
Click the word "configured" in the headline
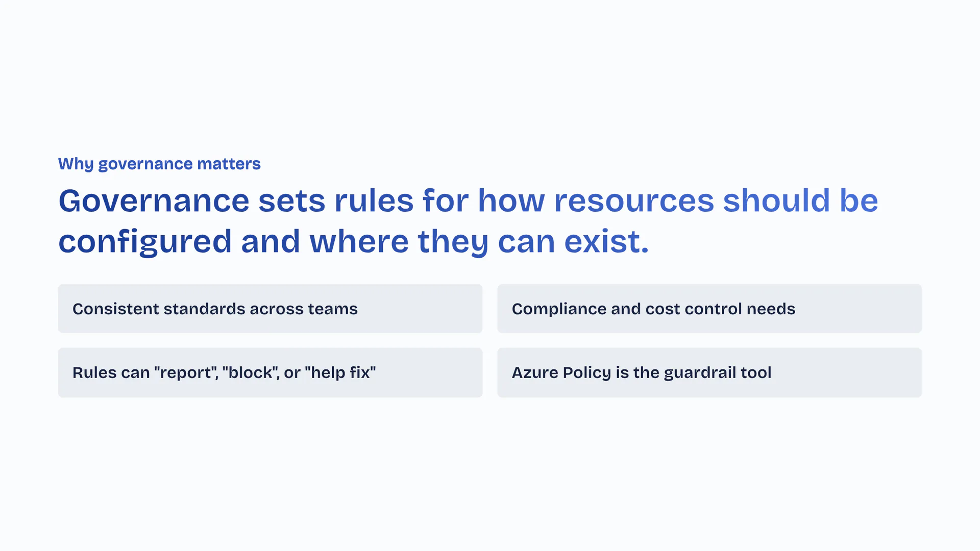[145, 241]
